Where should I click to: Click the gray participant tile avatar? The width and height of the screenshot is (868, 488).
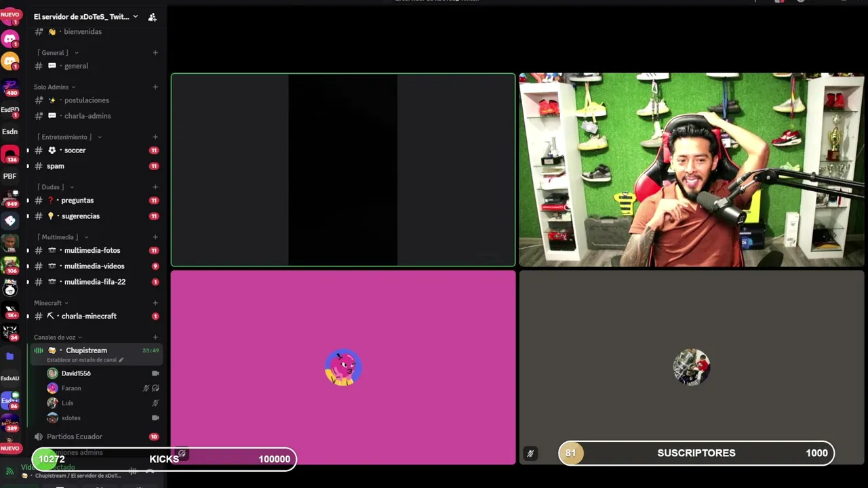691,367
